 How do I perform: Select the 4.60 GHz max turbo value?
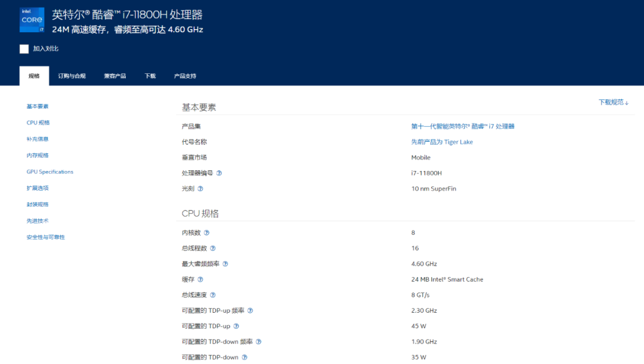click(x=424, y=264)
